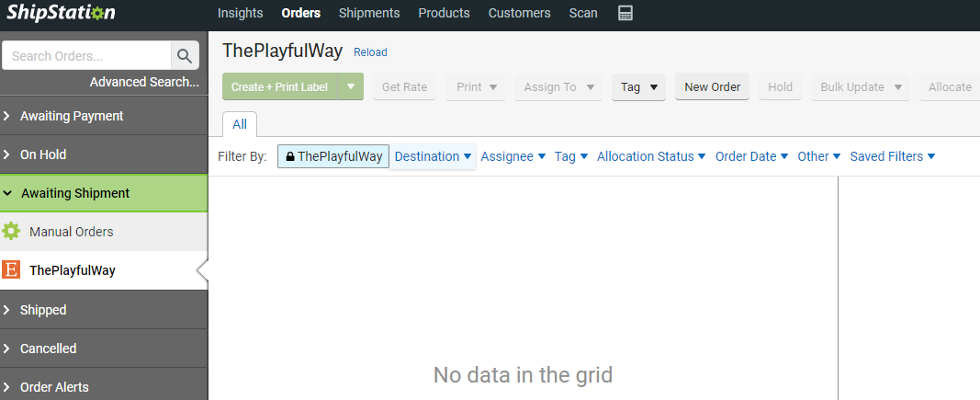The width and height of the screenshot is (980, 400).
Task: Expand the Cancelled section
Action: coord(104,349)
